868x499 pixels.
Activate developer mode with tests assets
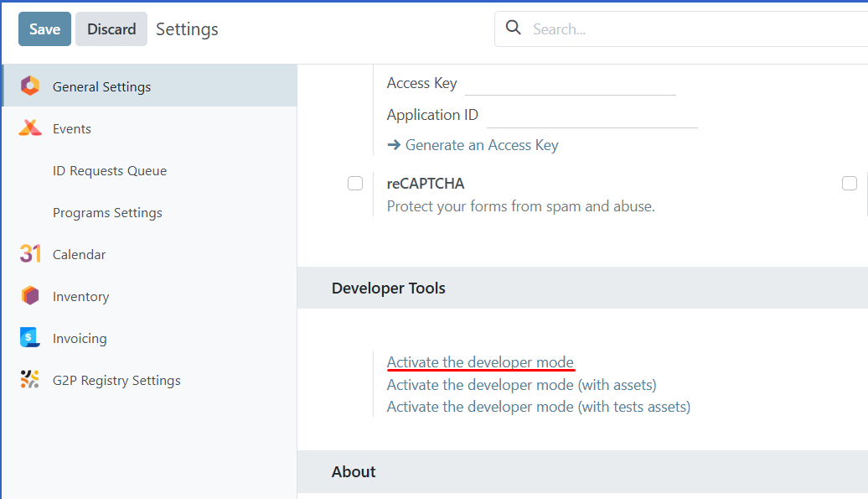538,406
